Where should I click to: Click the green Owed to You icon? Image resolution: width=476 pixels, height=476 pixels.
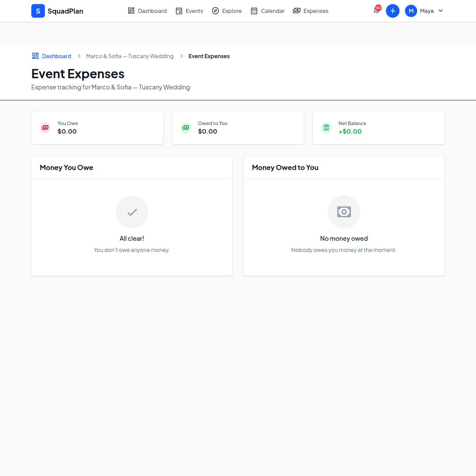click(x=186, y=128)
